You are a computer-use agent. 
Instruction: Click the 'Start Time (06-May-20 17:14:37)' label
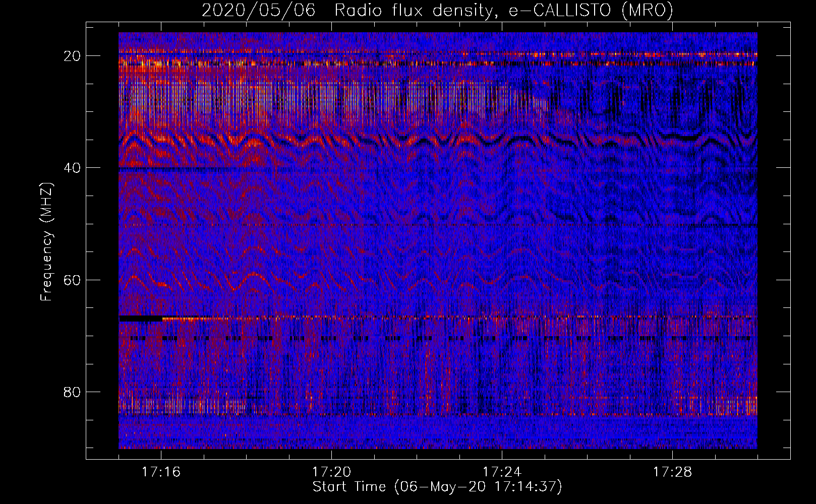coord(437,487)
